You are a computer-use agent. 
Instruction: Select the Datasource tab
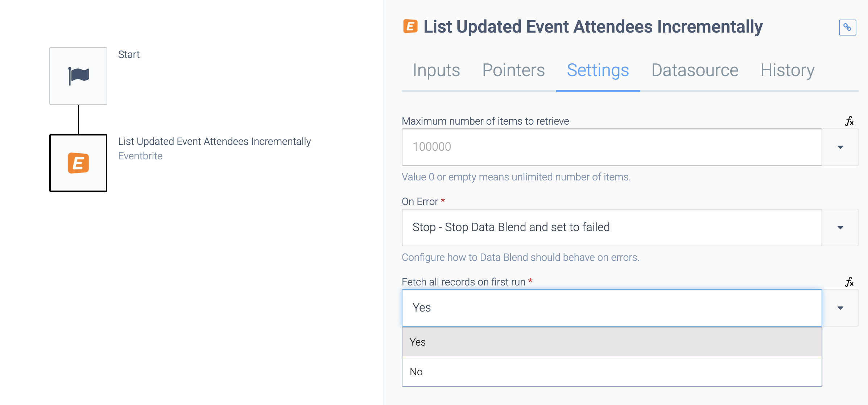tap(694, 70)
